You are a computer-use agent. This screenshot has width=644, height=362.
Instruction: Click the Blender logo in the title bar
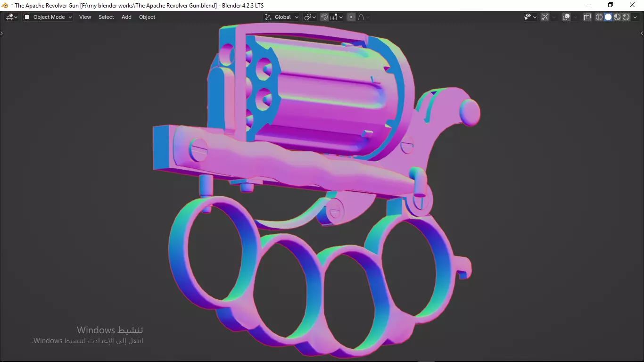tap(5, 5)
